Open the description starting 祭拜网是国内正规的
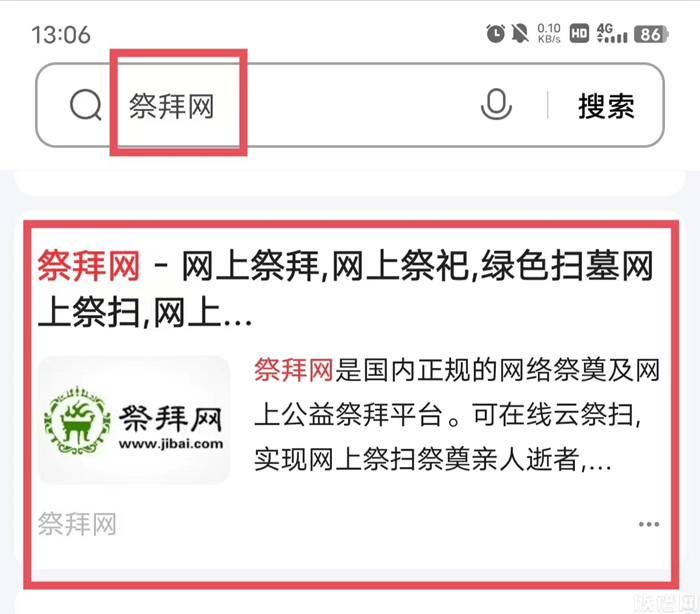 [x=456, y=415]
